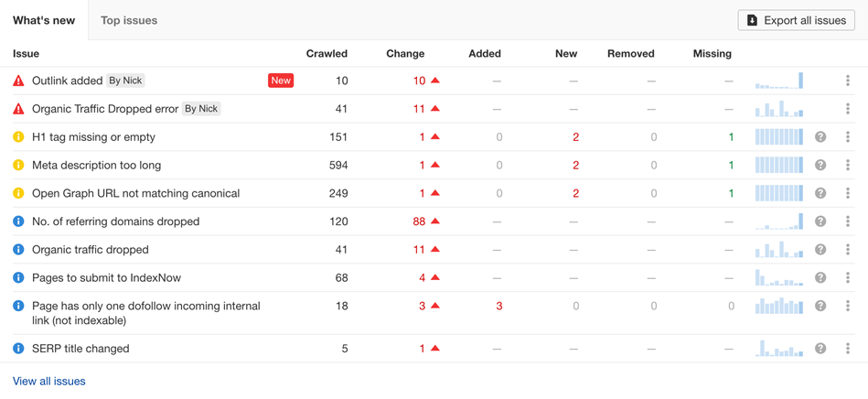Click the New value 2 in H1 tag row
Viewport: 868px width, 399px height.
tap(575, 137)
